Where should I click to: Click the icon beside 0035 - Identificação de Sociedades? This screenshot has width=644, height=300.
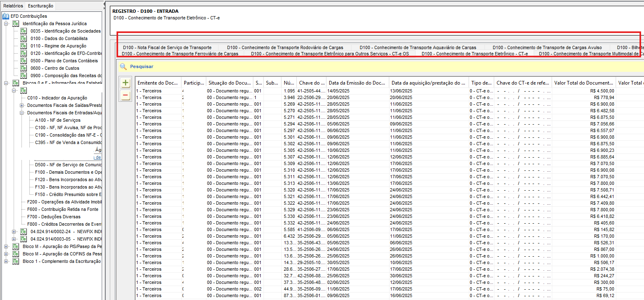[24, 31]
